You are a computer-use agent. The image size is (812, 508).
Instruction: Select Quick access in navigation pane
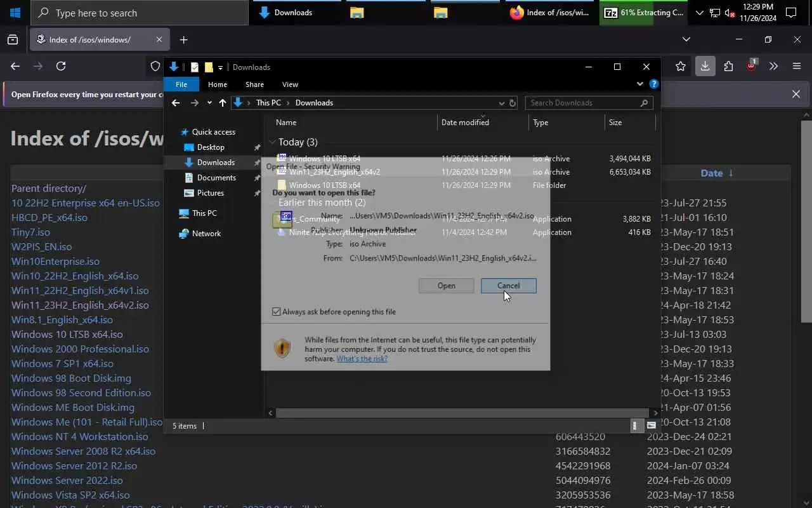(x=214, y=132)
